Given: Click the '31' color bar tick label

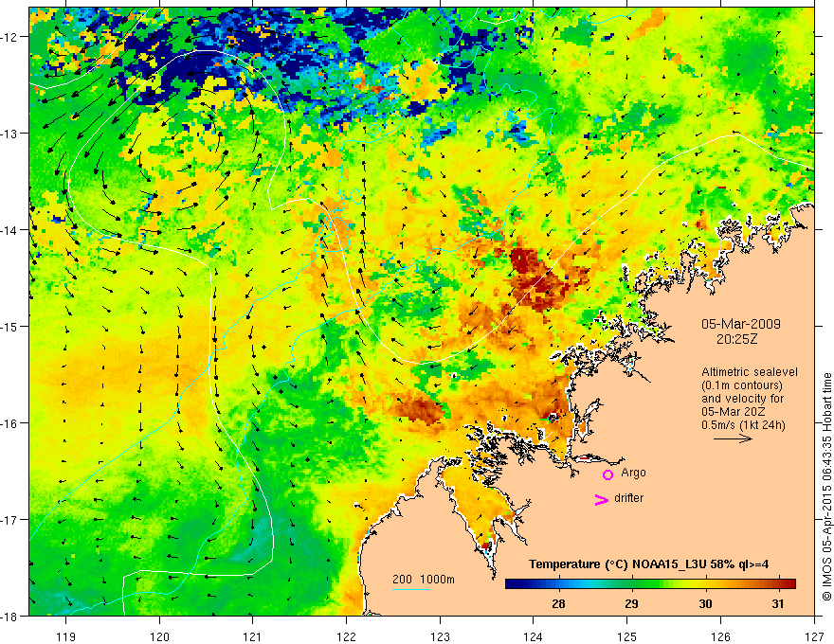Looking at the screenshot, I should click(x=778, y=603).
